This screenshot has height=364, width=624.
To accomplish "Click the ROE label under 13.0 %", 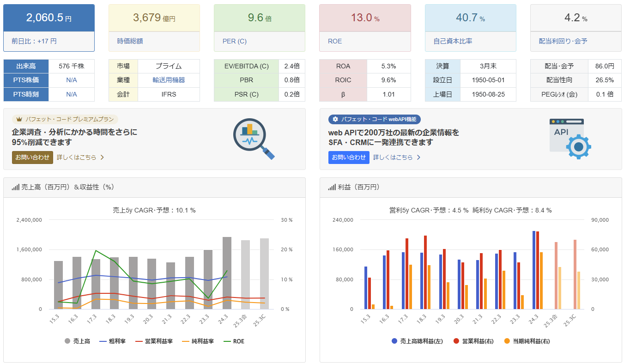I will pos(335,41).
